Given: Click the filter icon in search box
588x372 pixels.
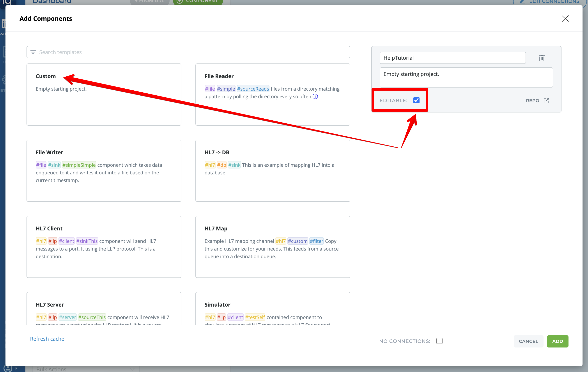Looking at the screenshot, I should coord(33,52).
